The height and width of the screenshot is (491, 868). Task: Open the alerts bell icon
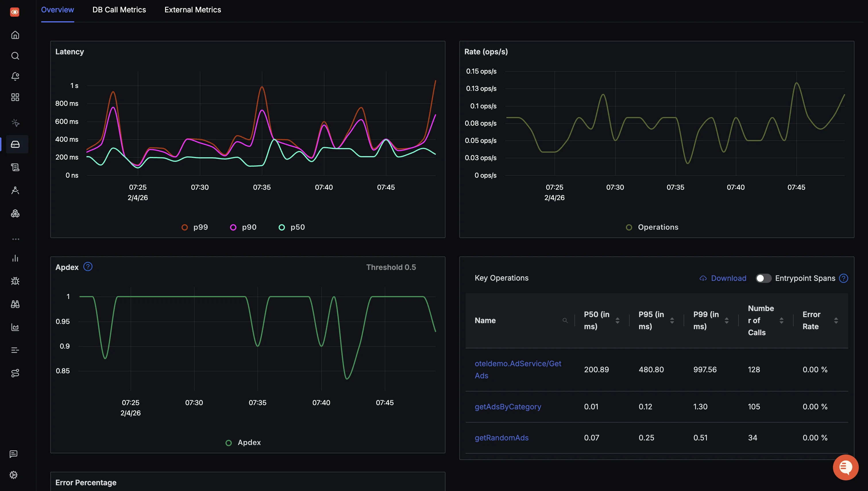(x=15, y=76)
